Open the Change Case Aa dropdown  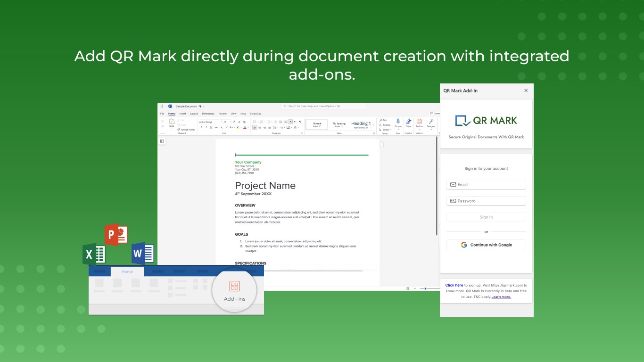(232, 127)
